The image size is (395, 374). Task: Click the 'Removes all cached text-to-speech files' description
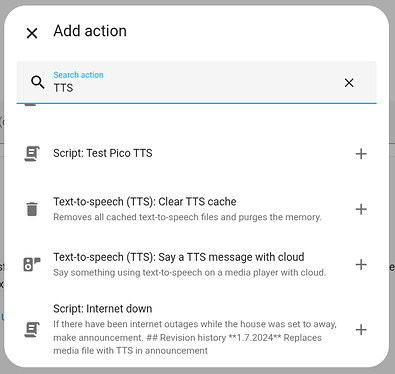(187, 217)
